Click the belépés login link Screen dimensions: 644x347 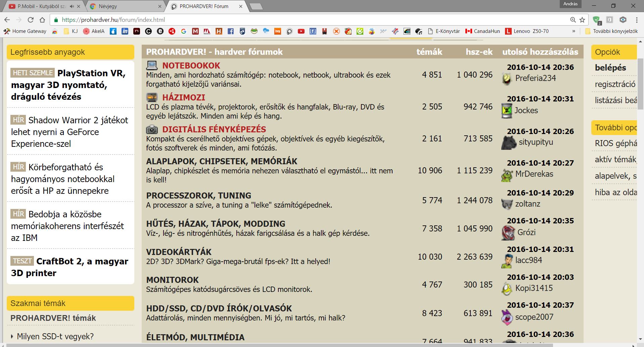610,68
